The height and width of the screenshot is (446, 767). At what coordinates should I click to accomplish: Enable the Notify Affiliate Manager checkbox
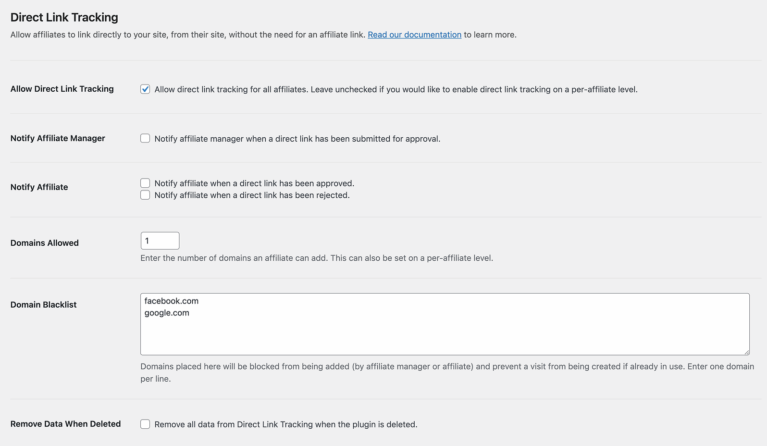click(x=145, y=138)
